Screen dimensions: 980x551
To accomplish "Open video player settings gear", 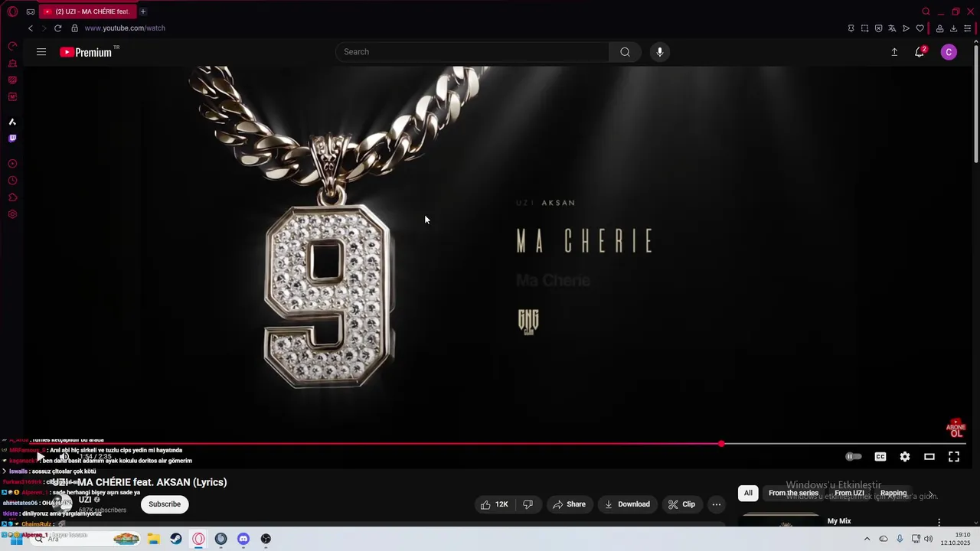I will (x=905, y=457).
